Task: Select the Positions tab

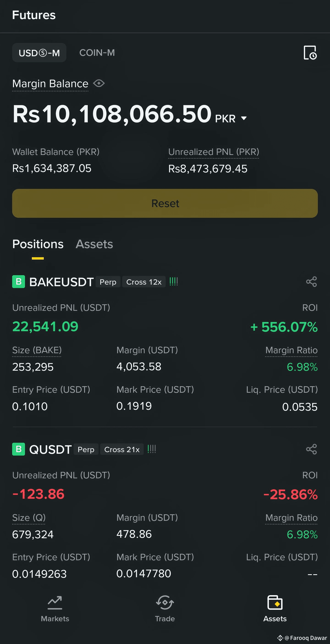Action: [x=38, y=244]
